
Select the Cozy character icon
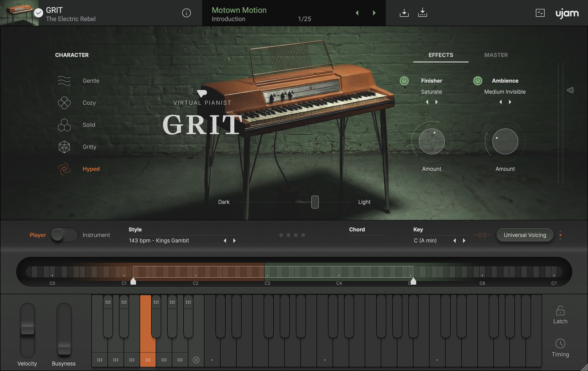tap(64, 103)
